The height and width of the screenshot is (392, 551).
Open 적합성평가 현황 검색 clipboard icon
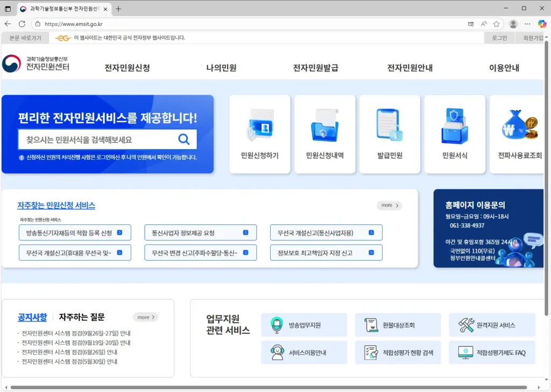tap(371, 352)
